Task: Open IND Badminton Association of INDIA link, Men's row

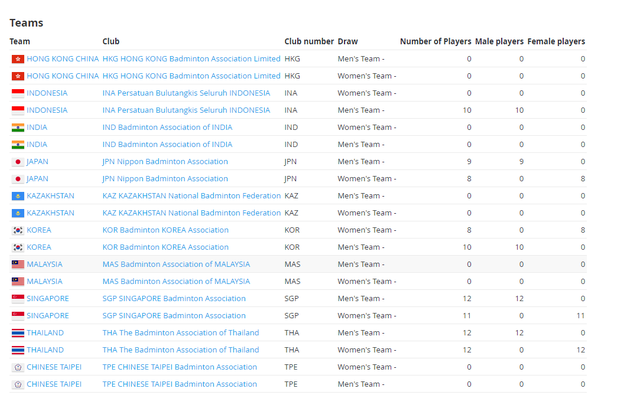Action: click(x=167, y=144)
